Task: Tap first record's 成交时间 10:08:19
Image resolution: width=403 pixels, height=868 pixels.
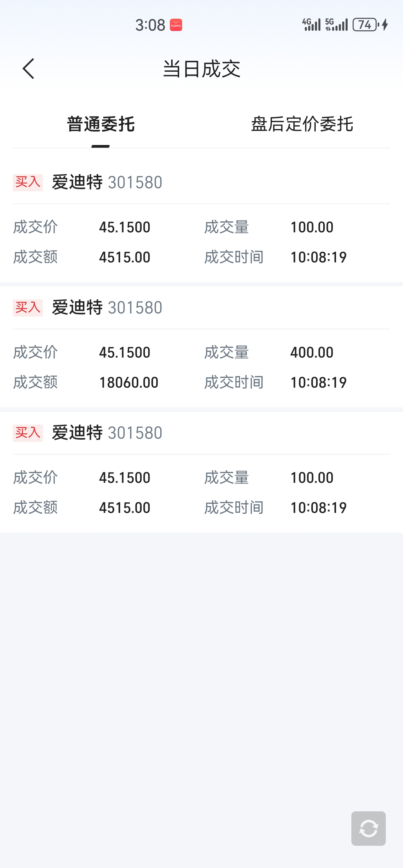Action: coord(319,257)
